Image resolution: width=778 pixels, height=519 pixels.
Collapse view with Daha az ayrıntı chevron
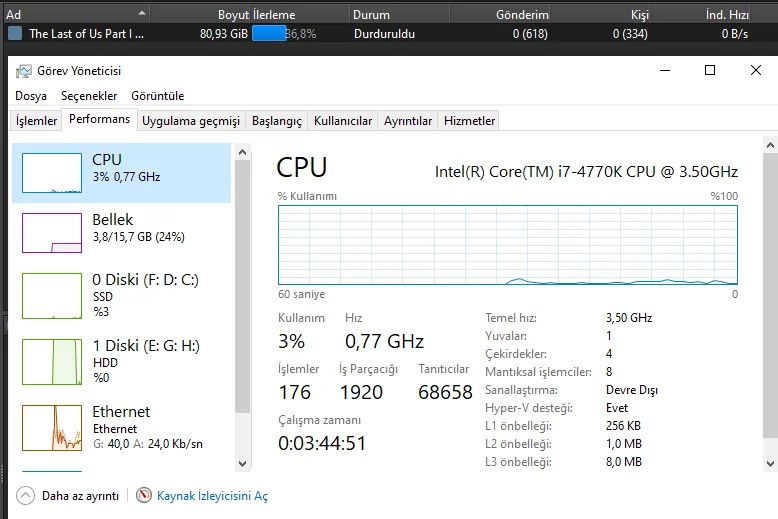coord(25,495)
